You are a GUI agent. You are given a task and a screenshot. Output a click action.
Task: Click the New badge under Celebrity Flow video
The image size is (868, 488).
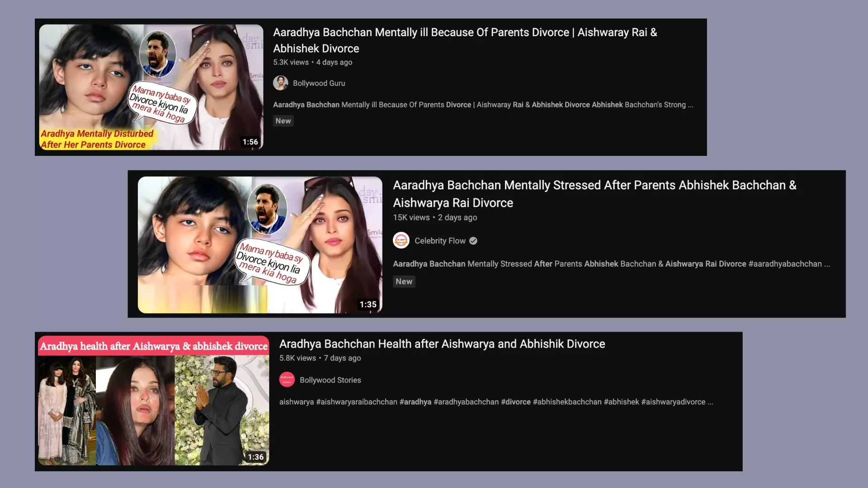pos(404,282)
